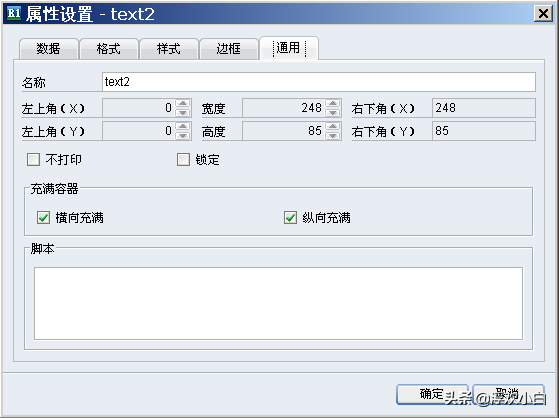
Task: Increase 宽度 with the up arrow
Action: pos(333,103)
